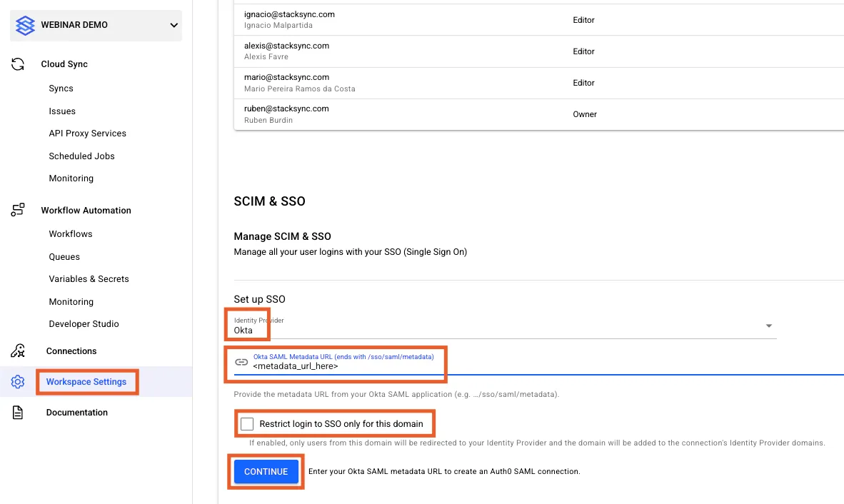Click the Stacksync logo icon
Viewport: 844px width, 504px height.
point(25,25)
